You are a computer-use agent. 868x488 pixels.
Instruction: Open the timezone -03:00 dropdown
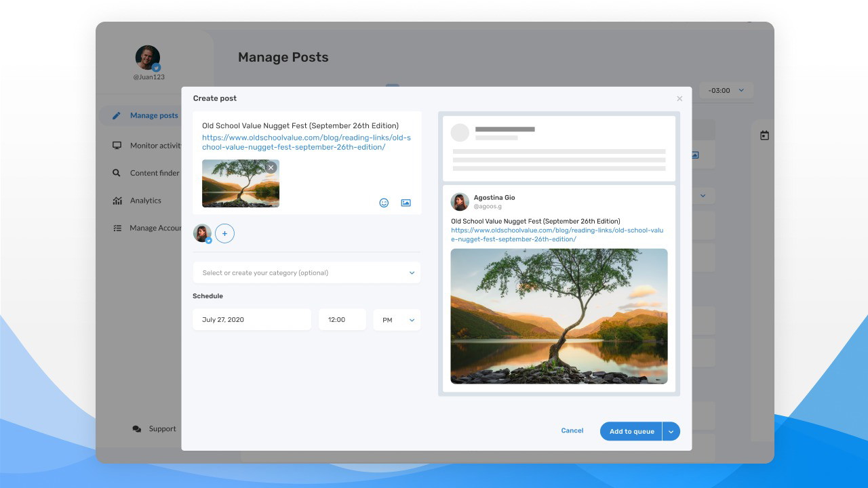(726, 90)
